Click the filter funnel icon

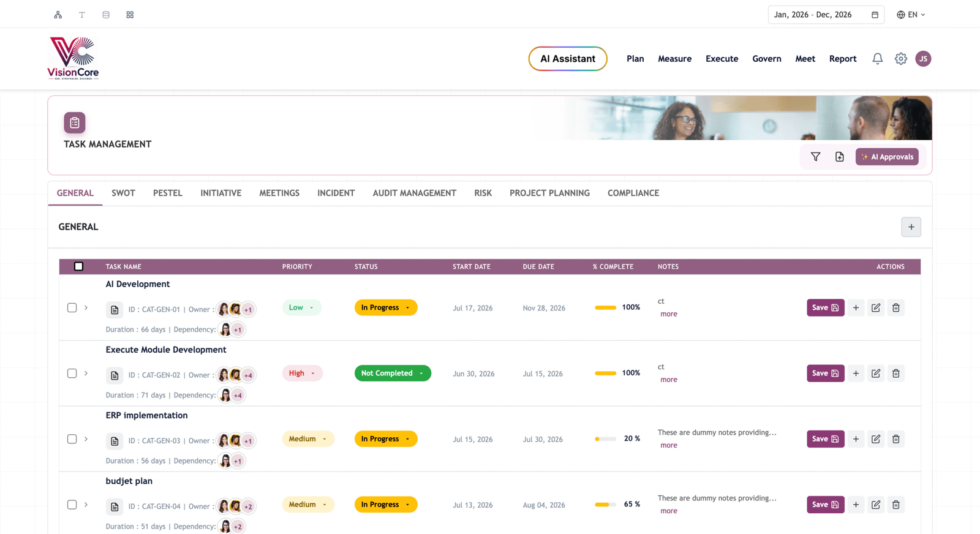[816, 157]
